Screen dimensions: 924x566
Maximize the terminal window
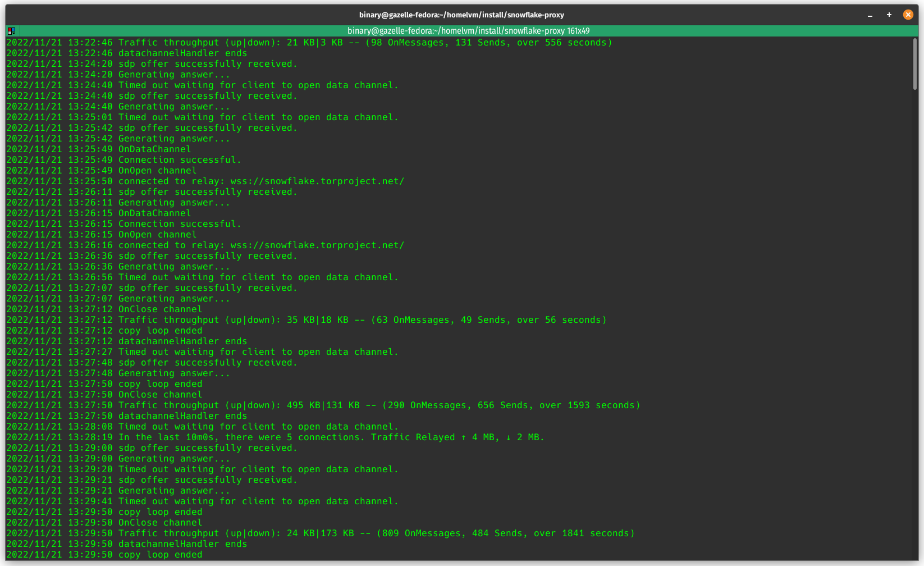click(889, 15)
